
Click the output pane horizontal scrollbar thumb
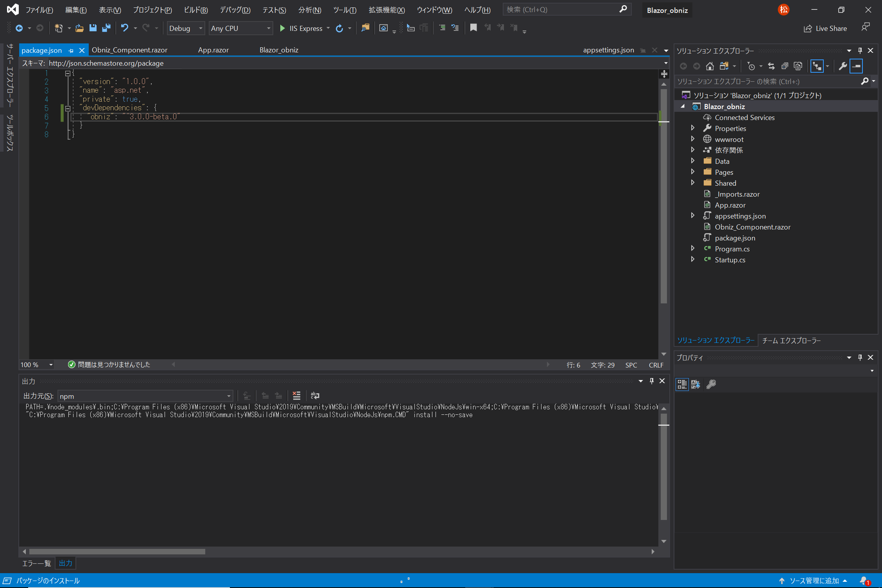pyautogui.click(x=117, y=552)
